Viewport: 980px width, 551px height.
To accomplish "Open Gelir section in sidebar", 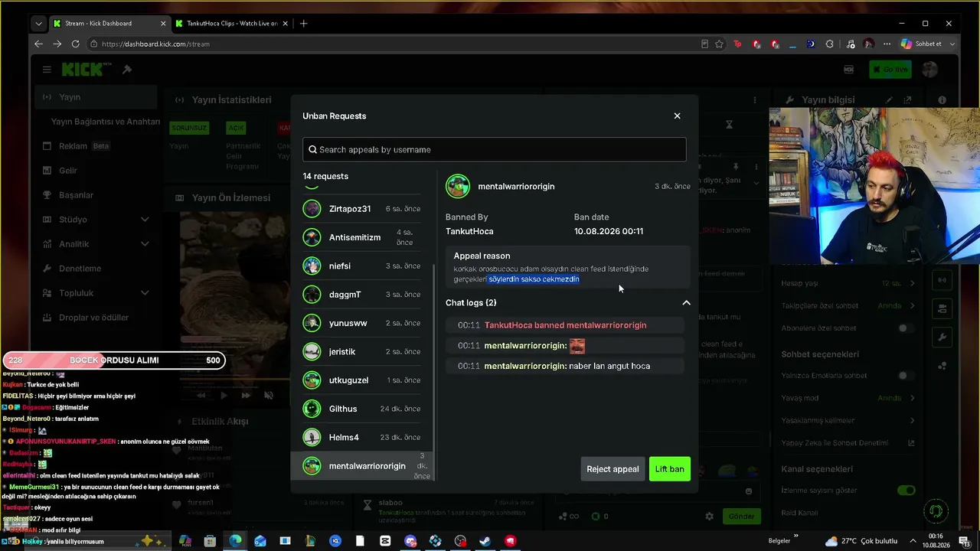I will tap(96, 171).
